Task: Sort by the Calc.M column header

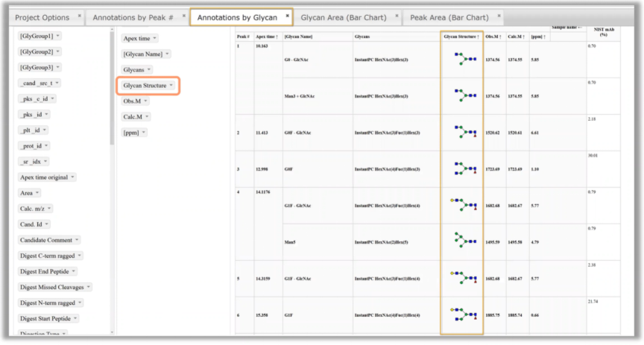Action: (517, 37)
